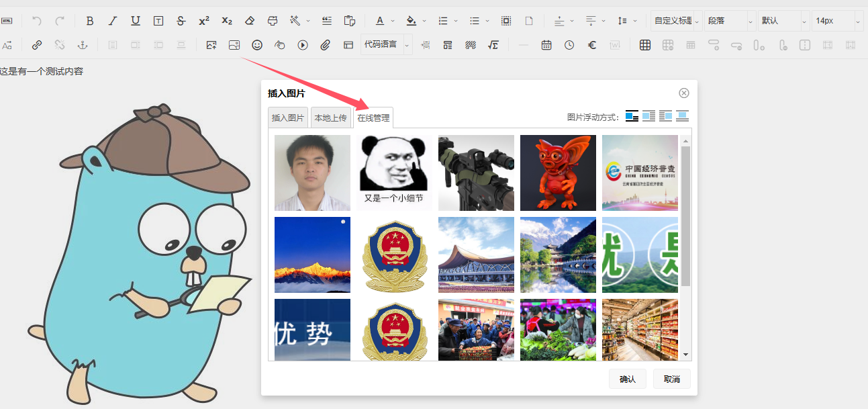The width and height of the screenshot is (868, 409).
Task: Insert a table with the grid icon
Action: 645,45
